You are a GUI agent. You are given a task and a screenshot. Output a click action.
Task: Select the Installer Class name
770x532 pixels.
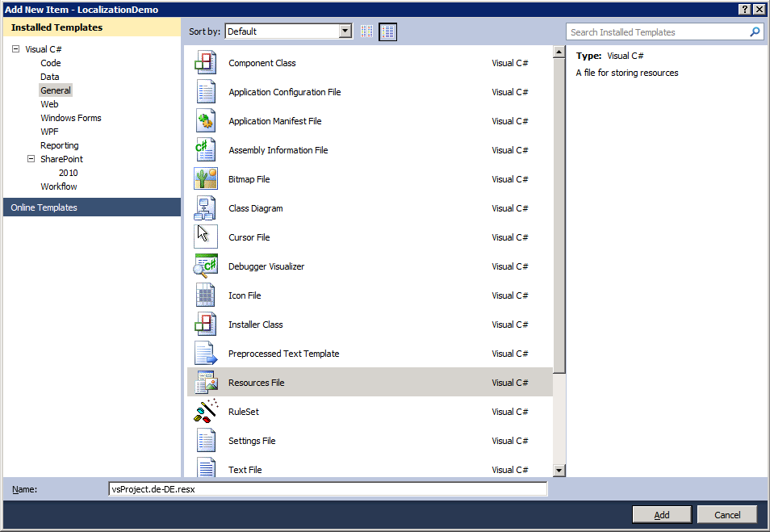(255, 325)
